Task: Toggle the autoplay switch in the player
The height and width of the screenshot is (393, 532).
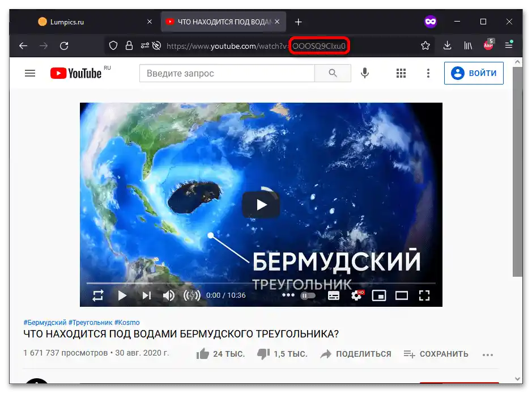Action: pyautogui.click(x=308, y=295)
